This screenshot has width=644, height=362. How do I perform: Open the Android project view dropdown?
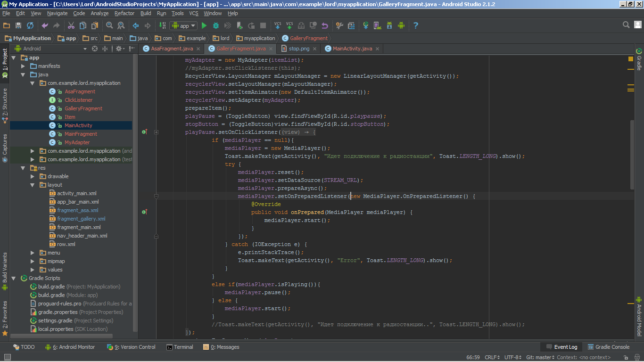51,49
